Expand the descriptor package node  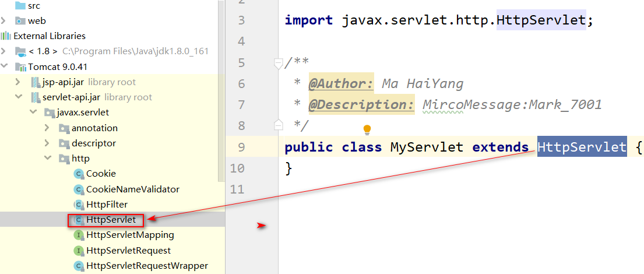(x=48, y=143)
